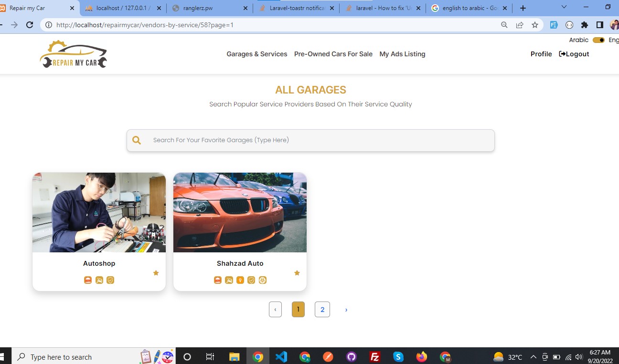Click the garage search input field
The width and height of the screenshot is (619, 364).
(x=315, y=140)
